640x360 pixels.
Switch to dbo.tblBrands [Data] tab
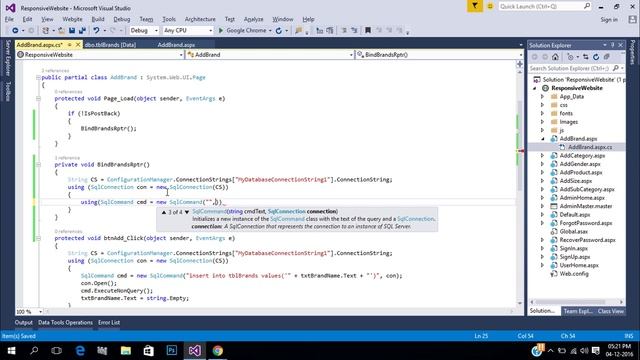pyautogui.click(x=110, y=45)
